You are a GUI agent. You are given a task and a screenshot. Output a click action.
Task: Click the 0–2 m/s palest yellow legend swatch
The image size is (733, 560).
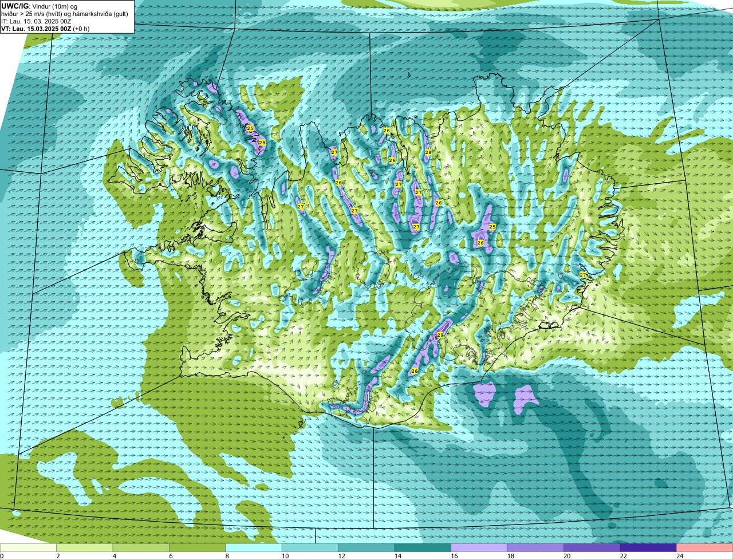tap(29, 548)
